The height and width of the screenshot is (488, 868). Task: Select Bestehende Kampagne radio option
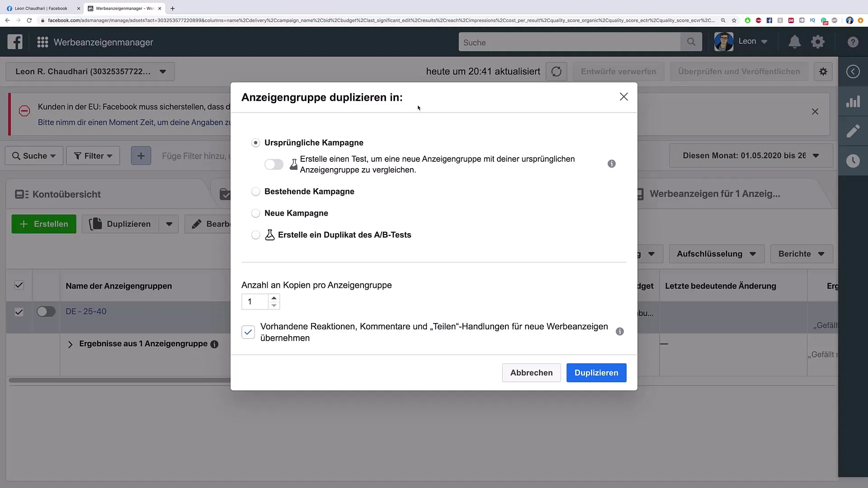pos(255,192)
